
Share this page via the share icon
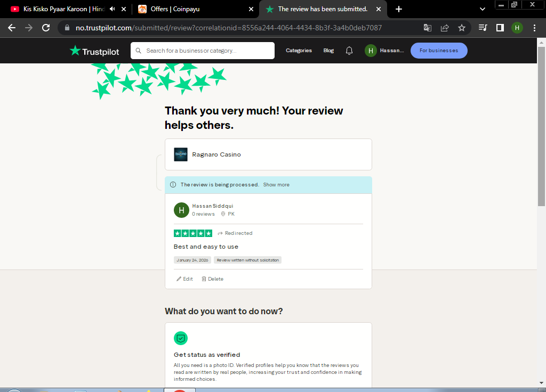coord(445,28)
